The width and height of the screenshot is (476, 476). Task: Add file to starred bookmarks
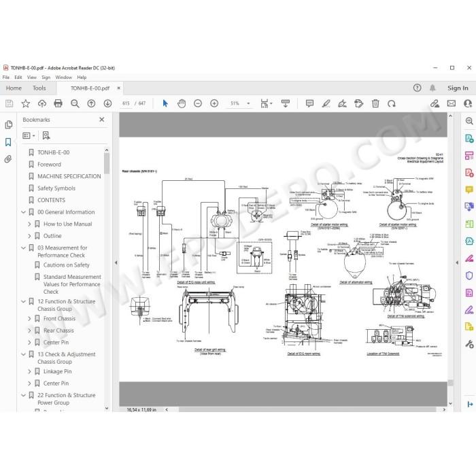[26, 103]
